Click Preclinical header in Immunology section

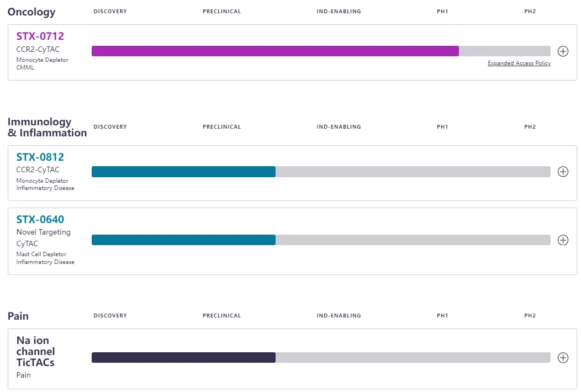221,127
